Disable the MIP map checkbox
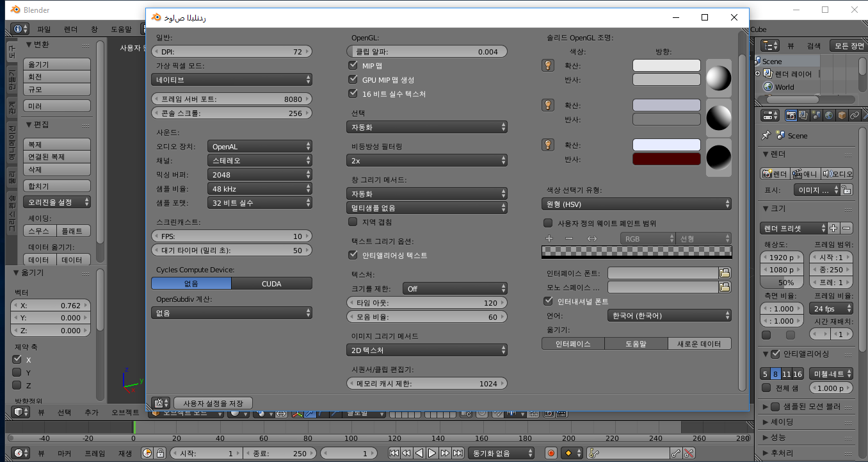 (353, 65)
